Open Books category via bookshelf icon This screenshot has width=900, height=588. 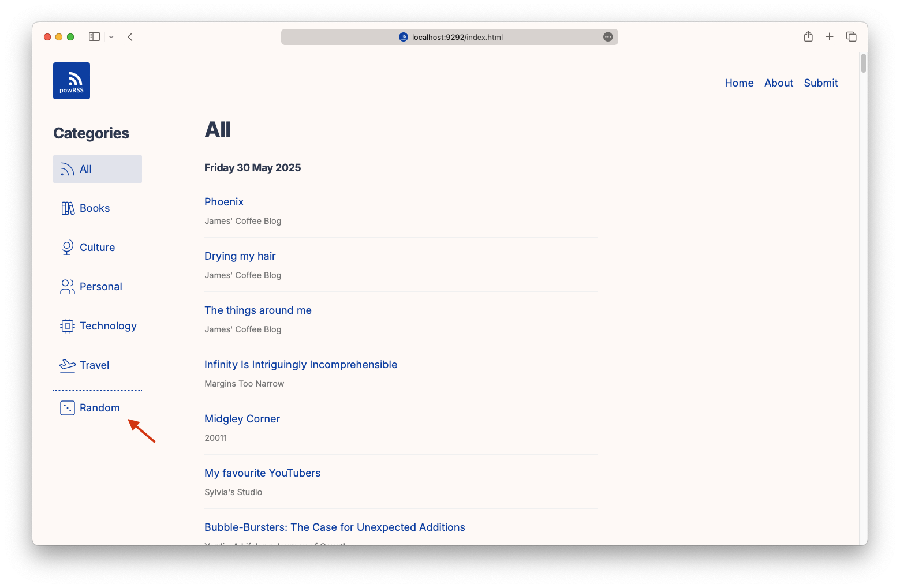click(x=67, y=208)
